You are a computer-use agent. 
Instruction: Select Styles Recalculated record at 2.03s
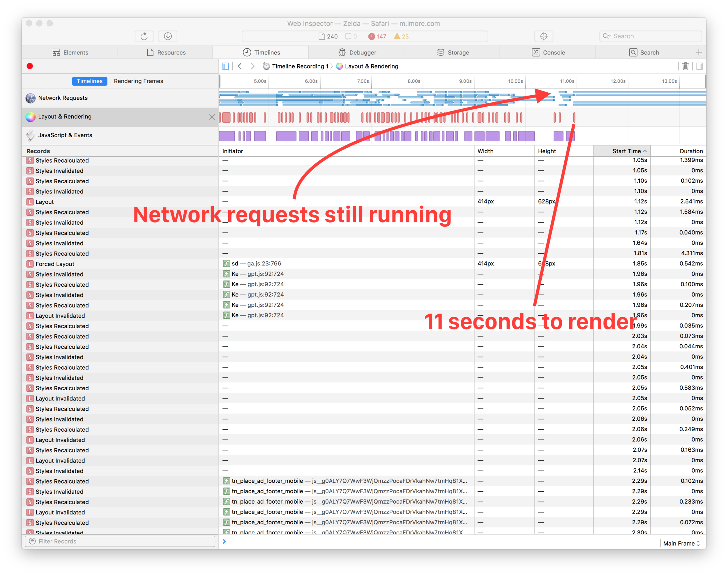pos(120,336)
